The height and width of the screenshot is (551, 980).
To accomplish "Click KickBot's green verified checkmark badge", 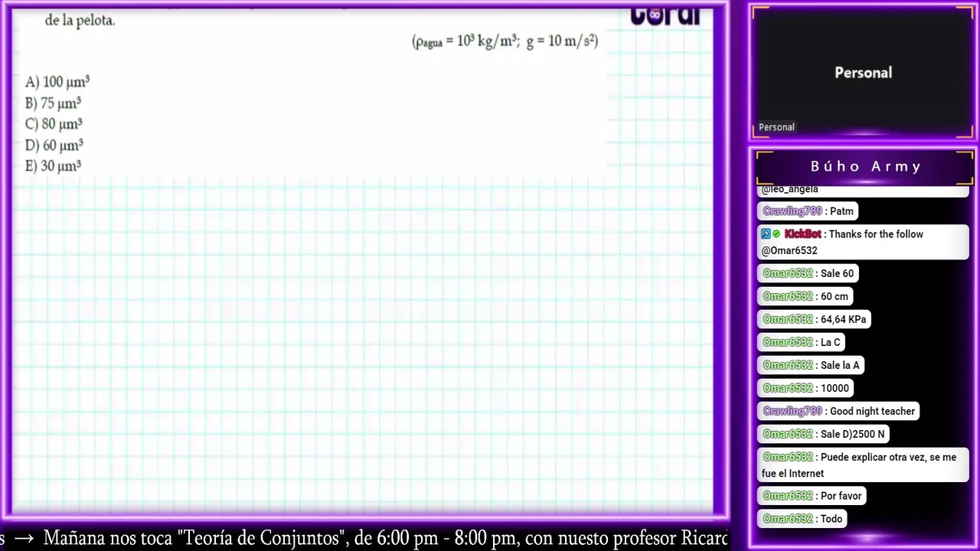I will 776,234.
